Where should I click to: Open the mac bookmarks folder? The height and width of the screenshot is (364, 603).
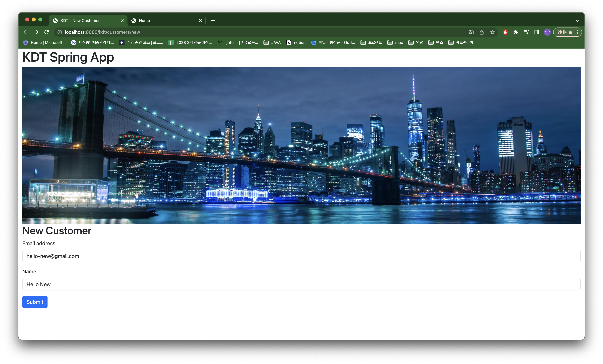[x=395, y=43]
